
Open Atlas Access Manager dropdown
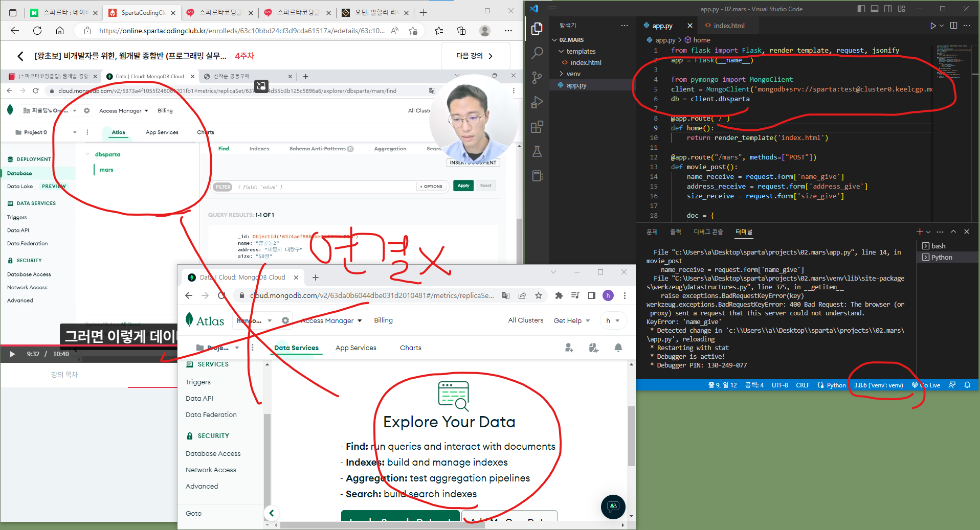(331, 320)
